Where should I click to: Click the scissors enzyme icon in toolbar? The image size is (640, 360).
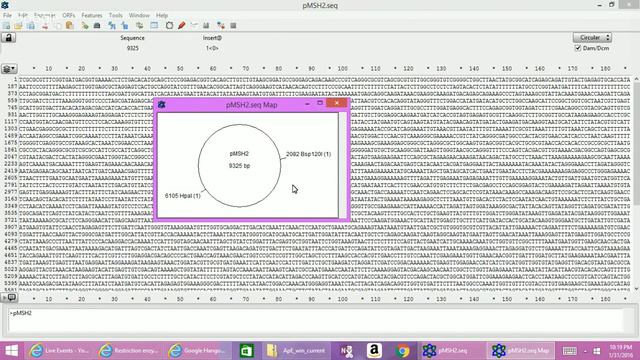coord(194,26)
